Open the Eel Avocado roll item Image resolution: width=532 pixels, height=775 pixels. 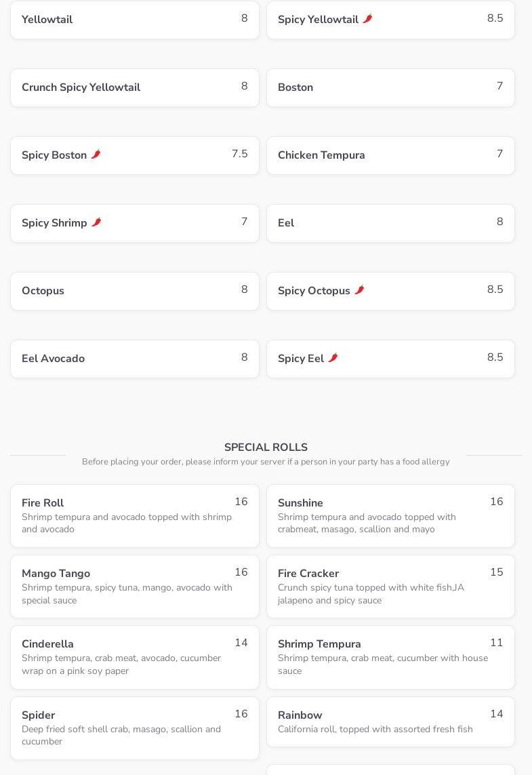coord(134,359)
